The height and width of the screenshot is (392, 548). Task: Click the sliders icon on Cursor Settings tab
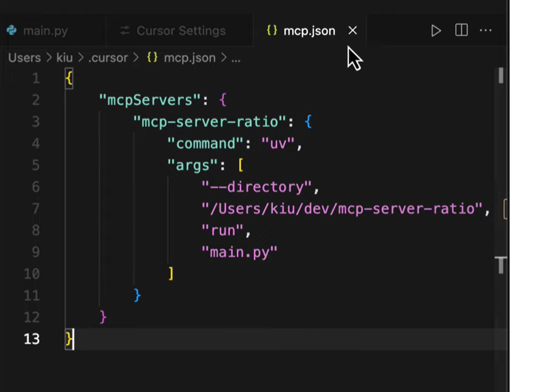(125, 31)
